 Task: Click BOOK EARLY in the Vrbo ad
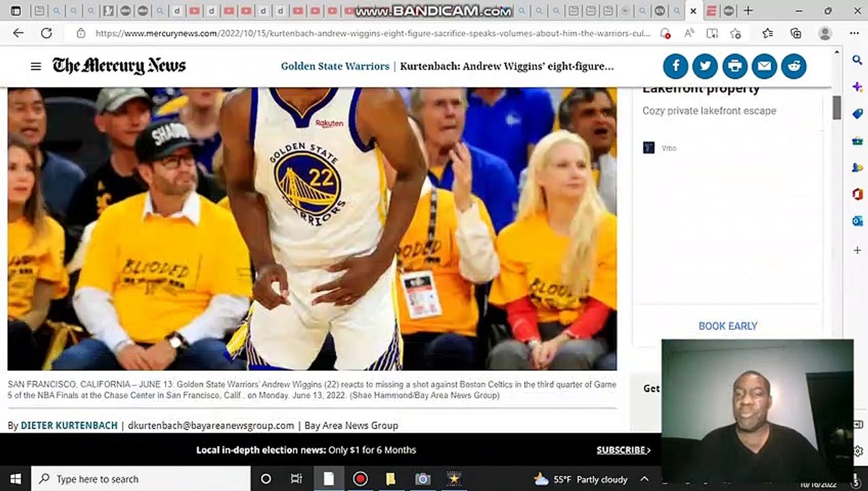[x=727, y=326]
